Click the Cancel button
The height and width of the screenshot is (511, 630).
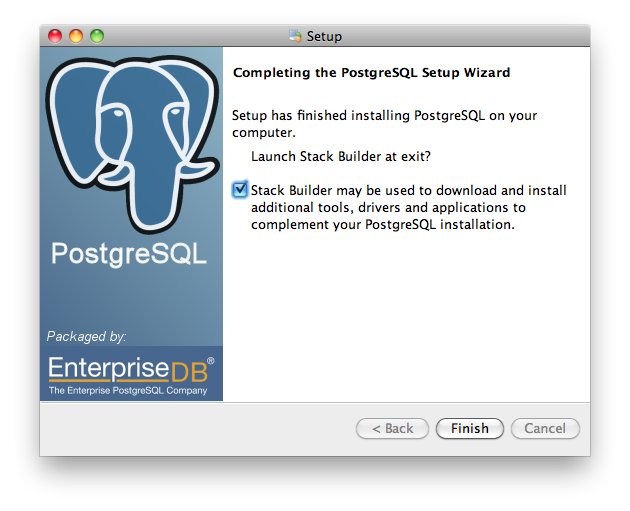545,428
